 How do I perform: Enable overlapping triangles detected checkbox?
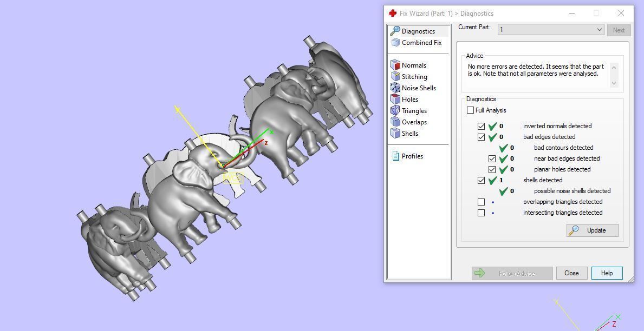point(482,202)
